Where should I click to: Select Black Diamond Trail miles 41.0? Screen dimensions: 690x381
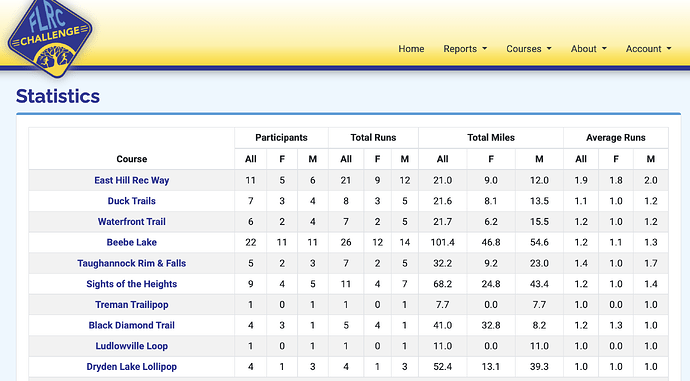[442, 326]
